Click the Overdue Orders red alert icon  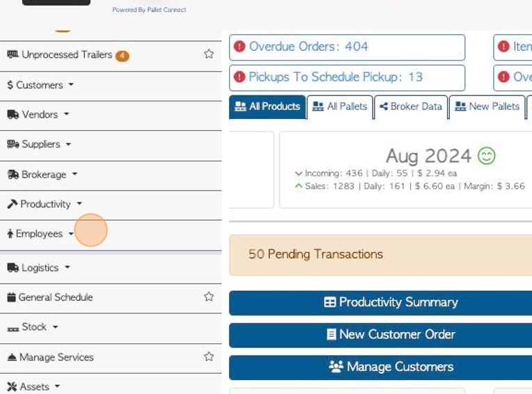coord(240,47)
